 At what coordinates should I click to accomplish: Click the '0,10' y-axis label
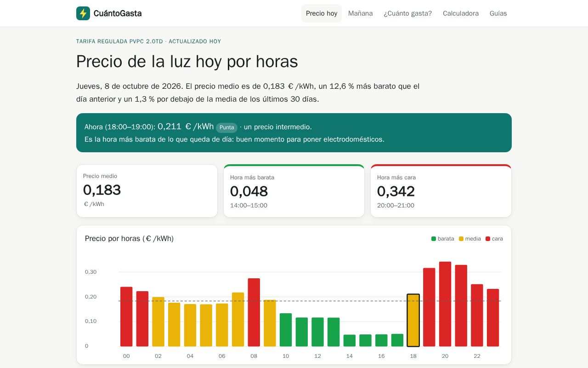click(x=90, y=321)
